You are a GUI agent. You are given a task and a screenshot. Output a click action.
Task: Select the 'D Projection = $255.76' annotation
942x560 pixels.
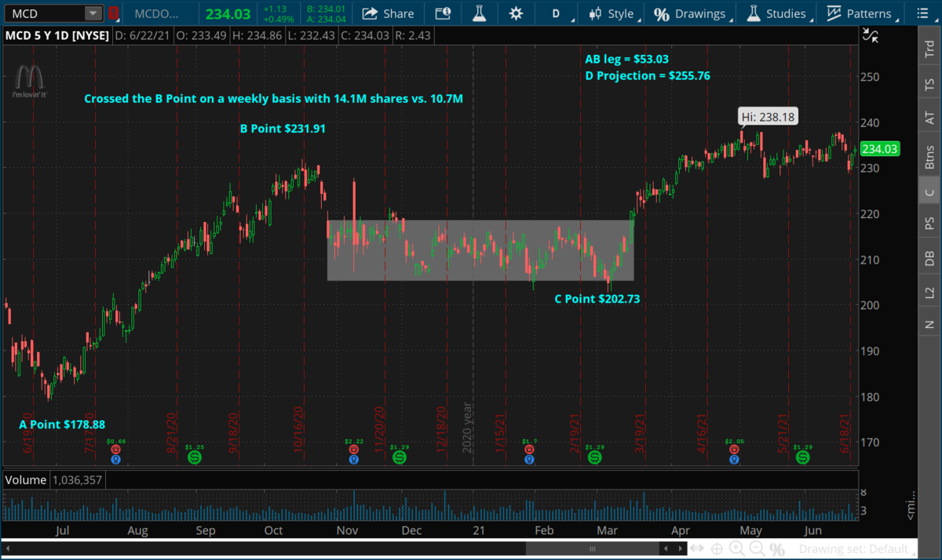click(648, 76)
